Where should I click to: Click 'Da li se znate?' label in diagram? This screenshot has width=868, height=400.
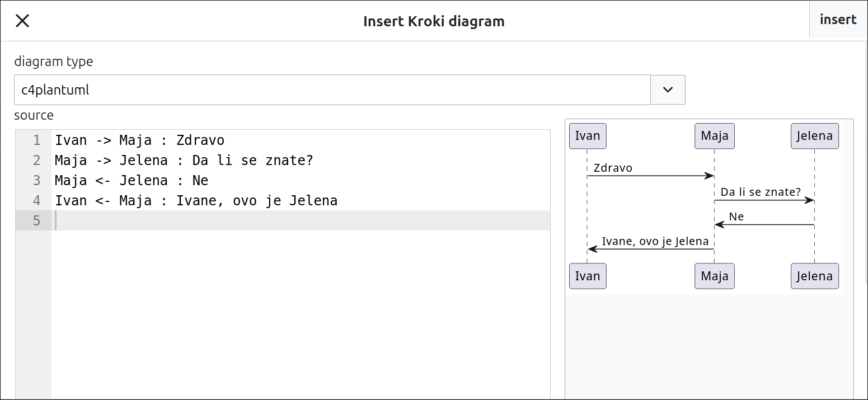pos(761,192)
